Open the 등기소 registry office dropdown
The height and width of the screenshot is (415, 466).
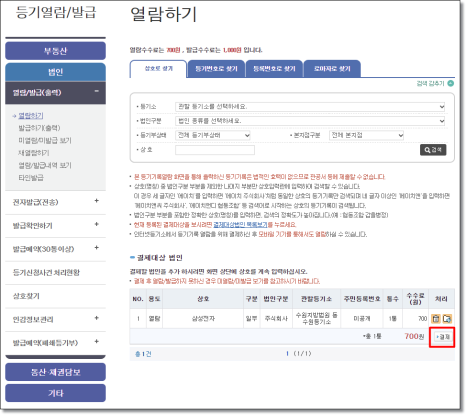tap(310, 107)
